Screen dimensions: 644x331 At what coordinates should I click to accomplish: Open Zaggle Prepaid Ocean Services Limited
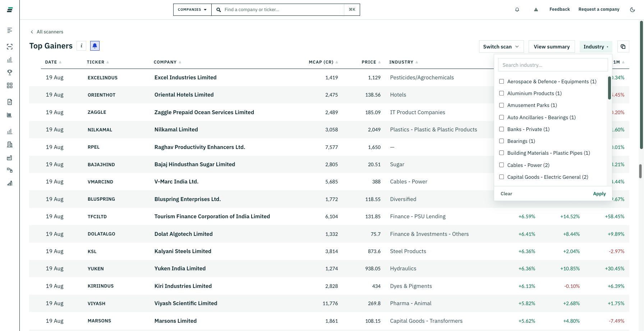(204, 112)
